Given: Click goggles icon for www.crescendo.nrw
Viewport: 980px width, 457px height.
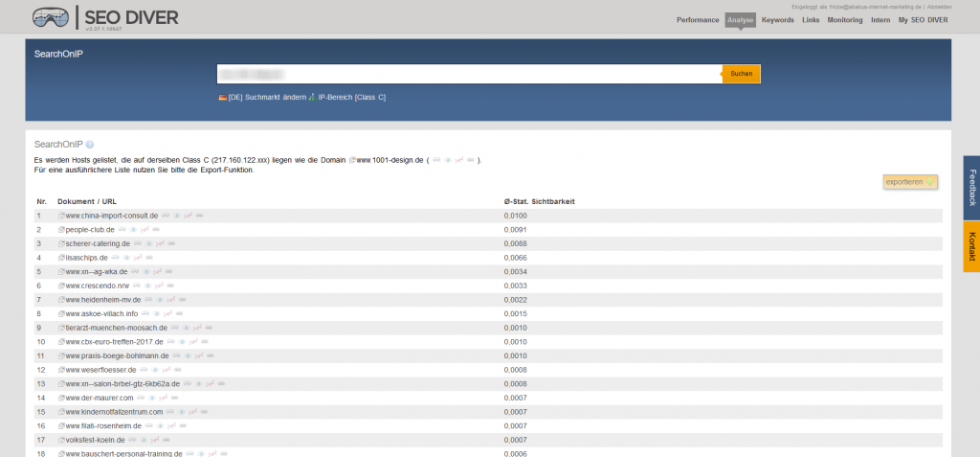Looking at the screenshot, I should [x=136, y=286].
